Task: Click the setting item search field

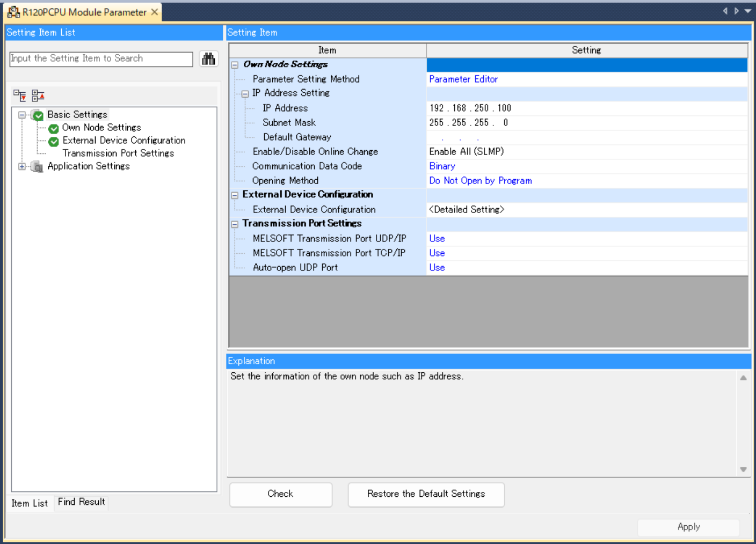Action: point(101,59)
